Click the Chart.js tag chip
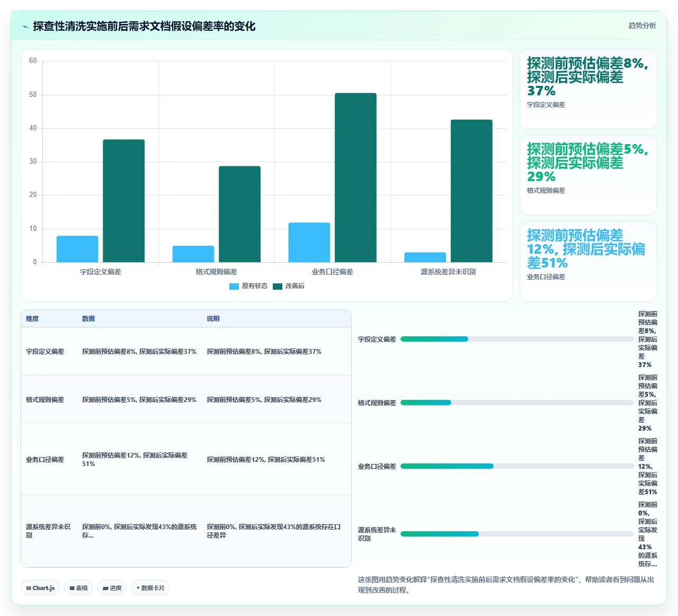The height and width of the screenshot is (616, 678). point(40,588)
